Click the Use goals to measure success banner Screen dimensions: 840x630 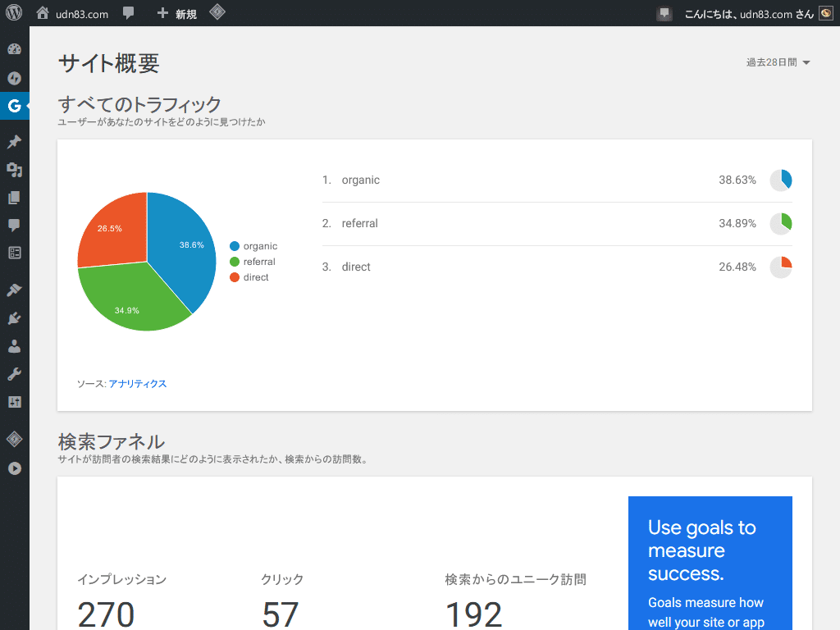(710, 563)
